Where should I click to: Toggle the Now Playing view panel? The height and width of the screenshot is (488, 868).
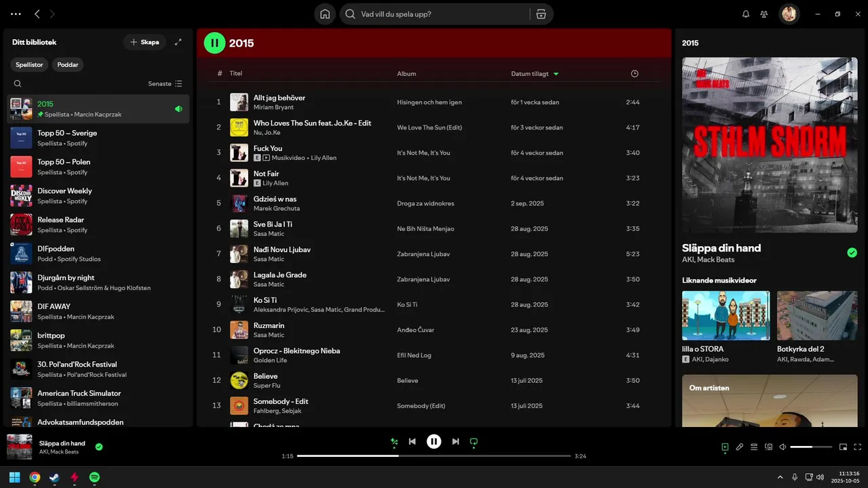725,447
